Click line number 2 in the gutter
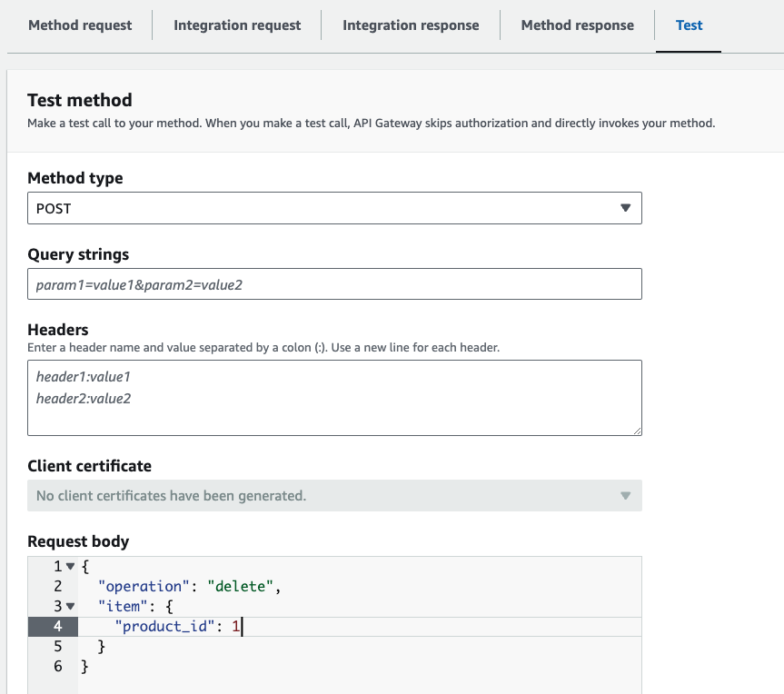The image size is (784, 694). coord(57,587)
